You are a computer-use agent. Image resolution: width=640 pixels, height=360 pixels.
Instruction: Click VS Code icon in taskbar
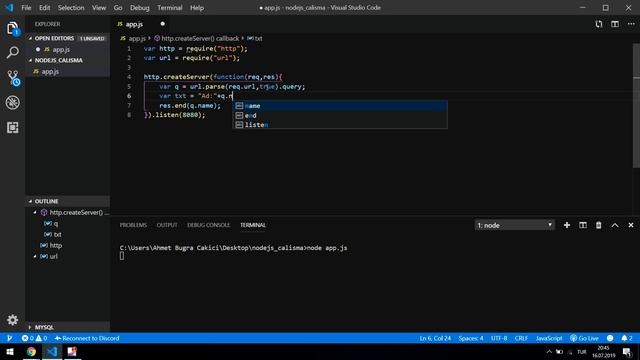52,351
